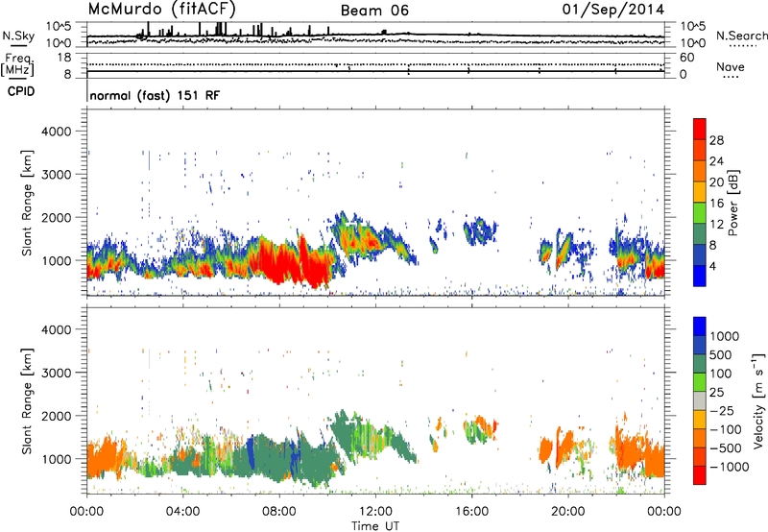Click the '08:00' time tick label
Viewport: 768px width, 532px height.
pyautogui.click(x=279, y=512)
